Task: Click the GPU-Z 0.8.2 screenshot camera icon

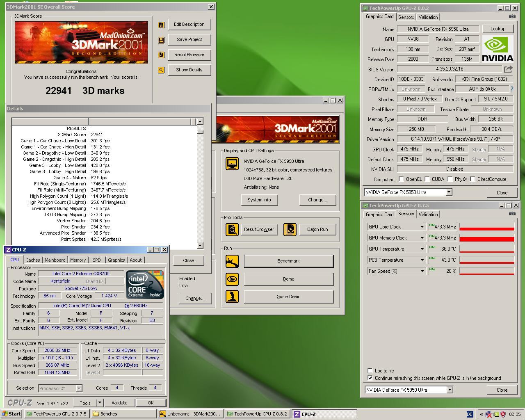Action: 512,16
